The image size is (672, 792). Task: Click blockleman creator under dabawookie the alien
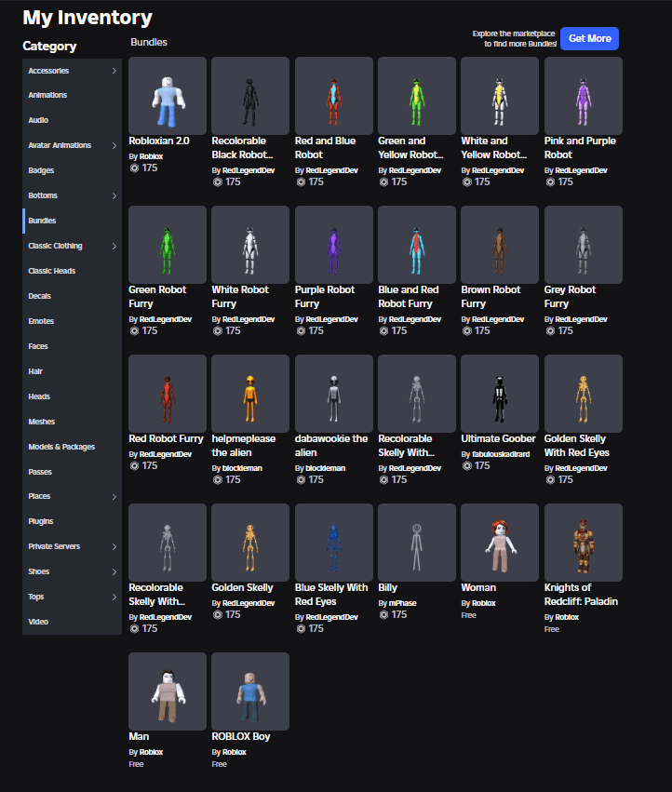(326, 468)
